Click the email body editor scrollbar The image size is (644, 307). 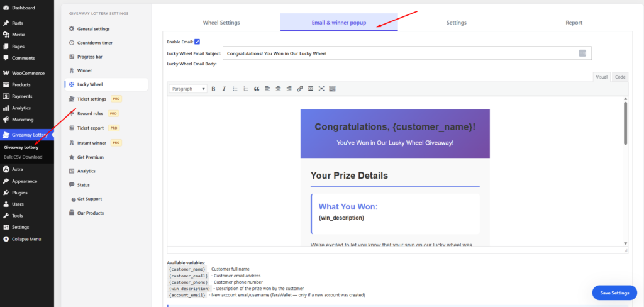pos(626,123)
